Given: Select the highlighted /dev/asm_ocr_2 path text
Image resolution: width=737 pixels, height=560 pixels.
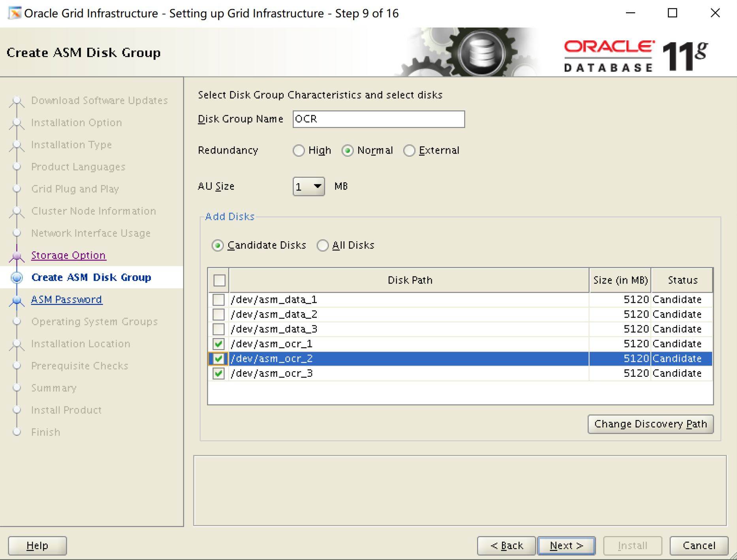Looking at the screenshot, I should (x=271, y=359).
